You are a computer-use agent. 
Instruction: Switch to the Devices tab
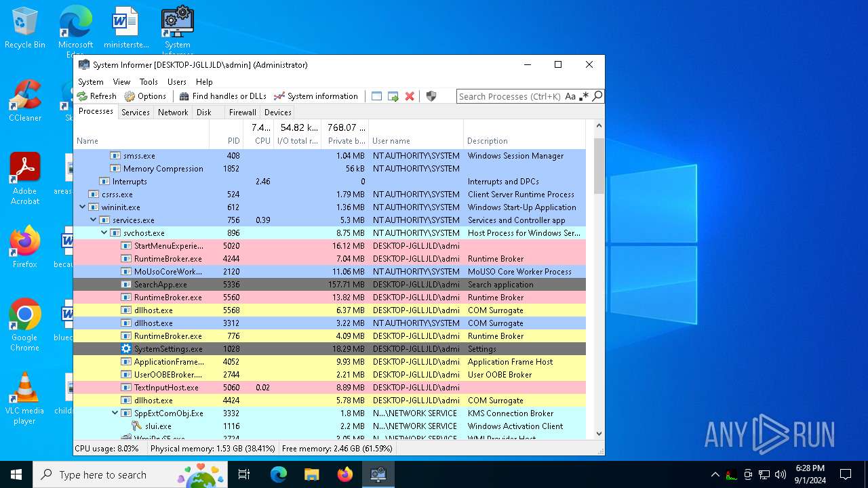(x=278, y=113)
